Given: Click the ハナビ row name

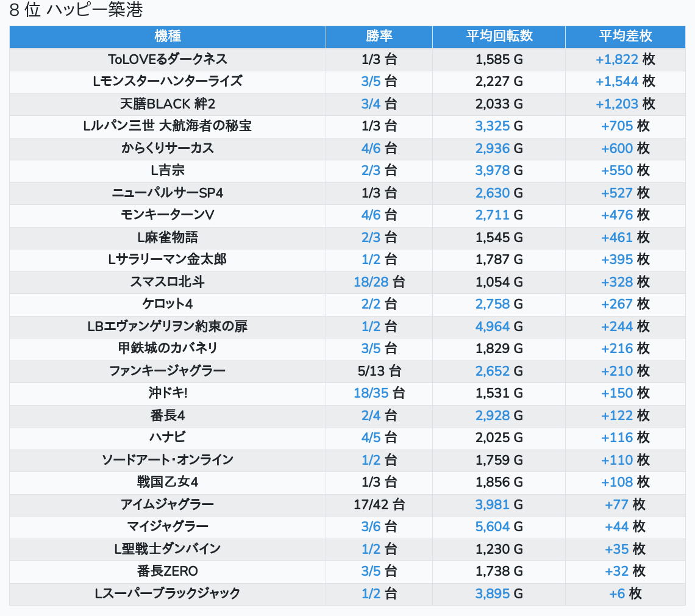Looking at the screenshot, I should [168, 438].
